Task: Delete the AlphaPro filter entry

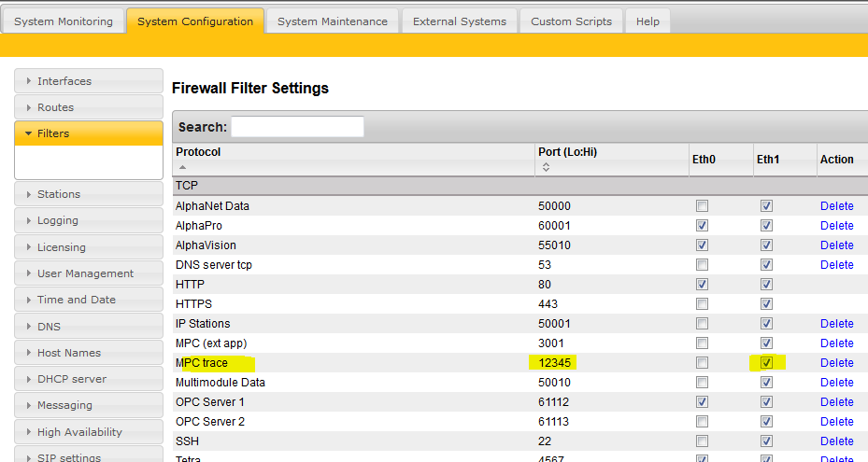Action: point(836,226)
